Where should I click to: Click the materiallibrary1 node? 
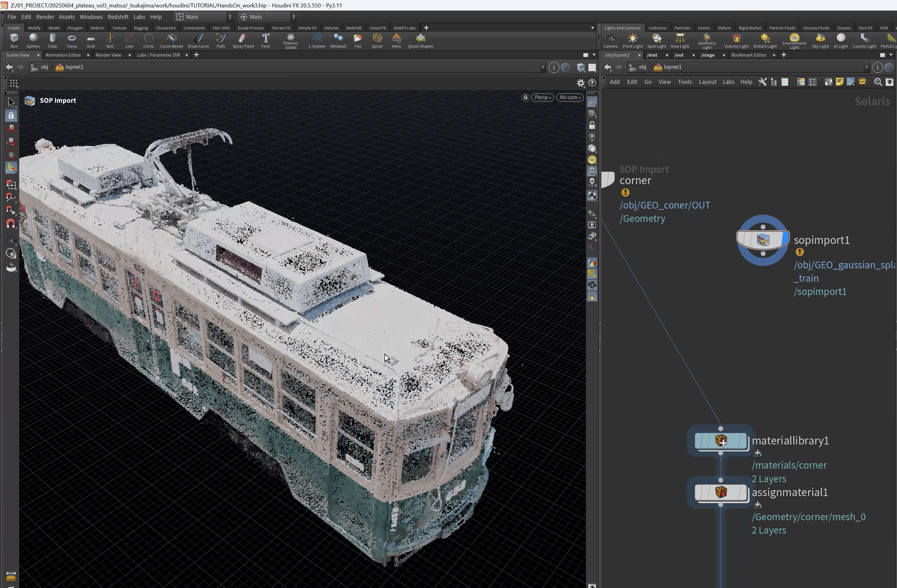tap(721, 441)
